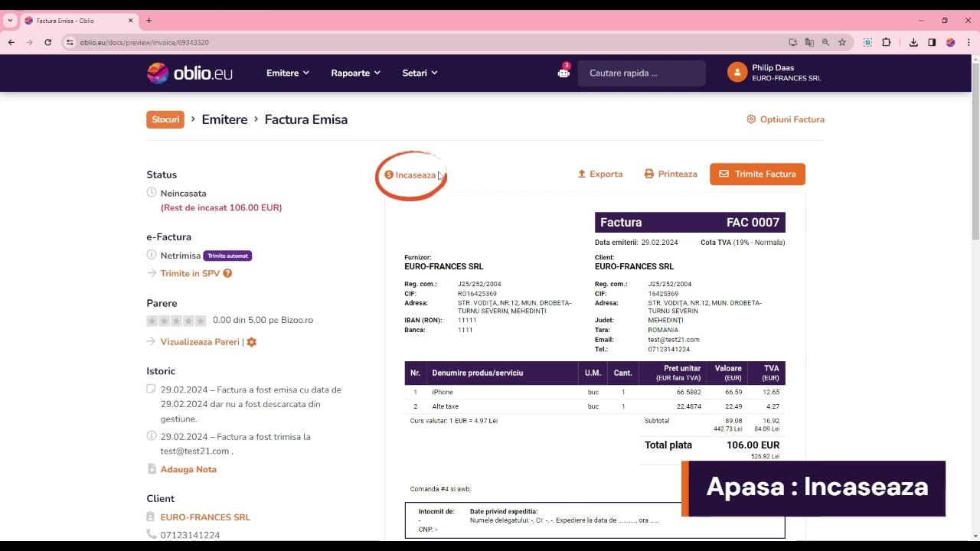Expand the Setari menu
980x551 pixels.
[420, 73]
